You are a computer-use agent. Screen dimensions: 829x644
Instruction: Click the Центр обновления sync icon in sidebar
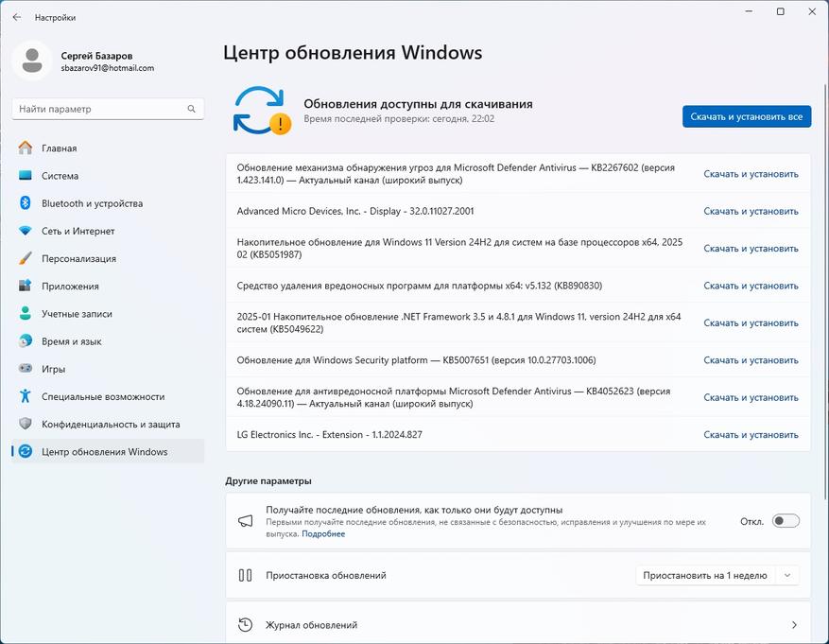click(x=25, y=451)
